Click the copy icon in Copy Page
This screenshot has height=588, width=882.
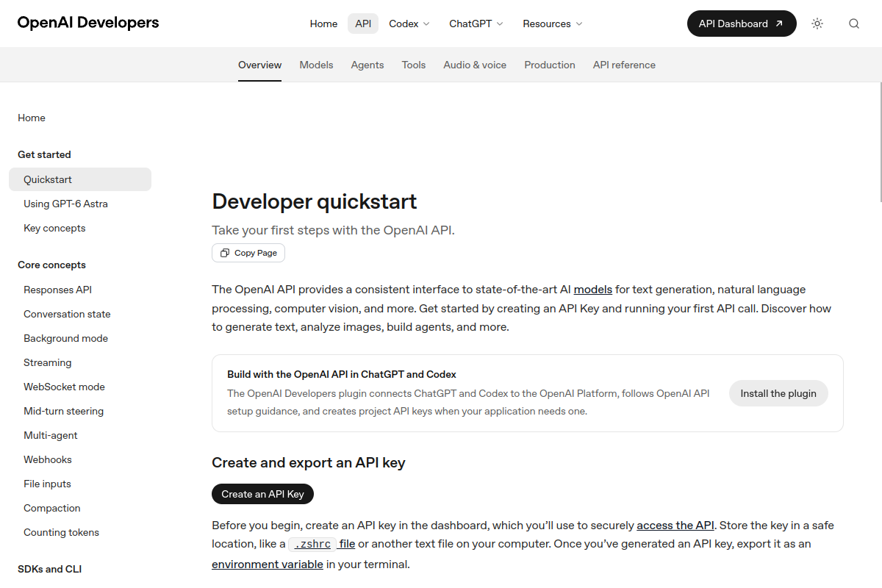[225, 253]
